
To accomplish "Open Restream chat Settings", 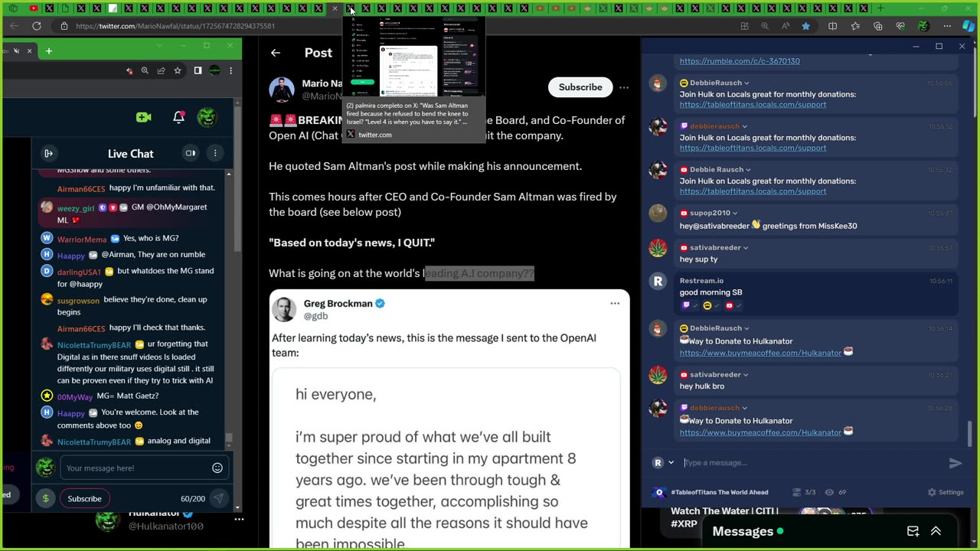I will point(946,492).
